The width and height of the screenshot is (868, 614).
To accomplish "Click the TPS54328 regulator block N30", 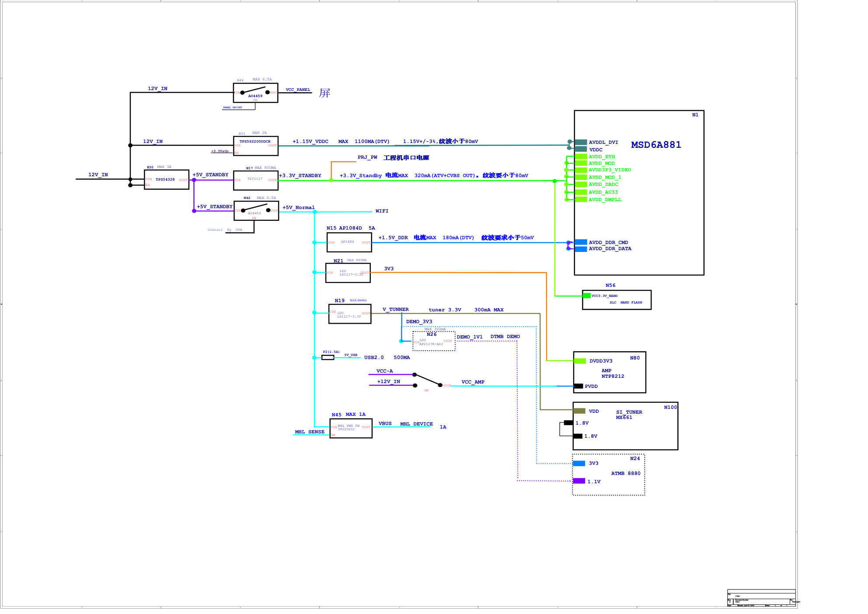I will pos(167,180).
